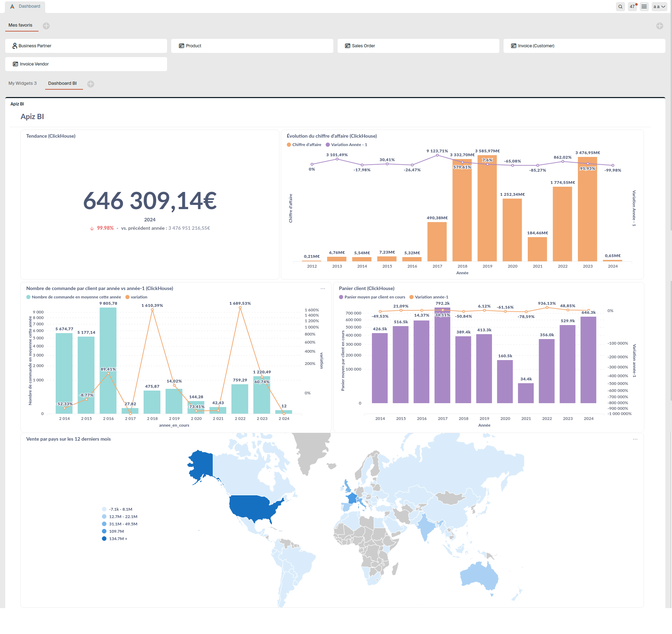The image size is (672, 634).
Task: Open options menu of Vente par pays map
Action: click(x=635, y=439)
